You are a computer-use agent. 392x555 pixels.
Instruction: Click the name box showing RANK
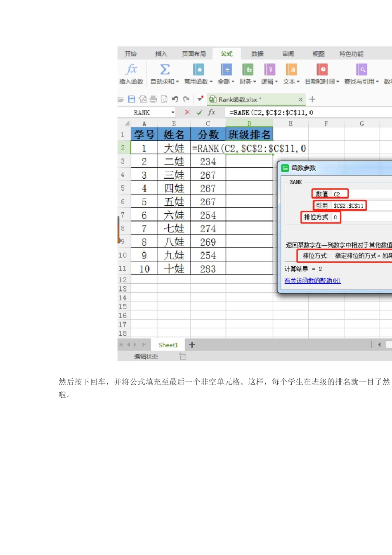pyautogui.click(x=144, y=112)
